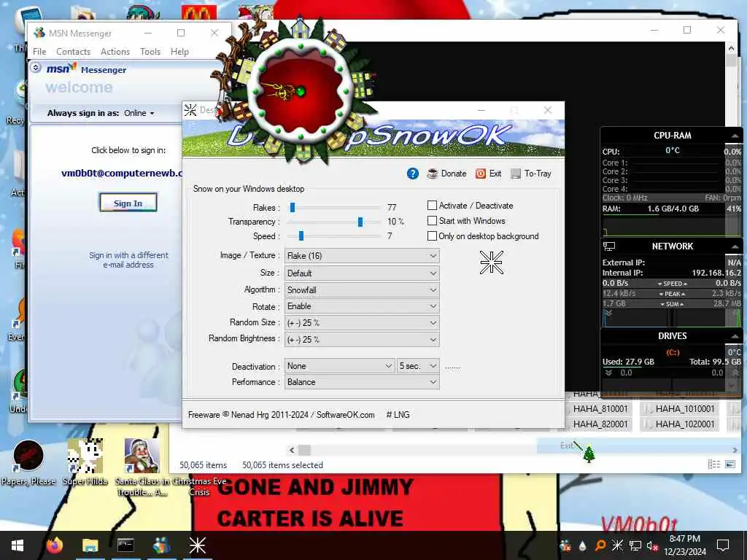The image size is (747, 560).
Task: Collapse the CPU-RAM widget section
Action: tap(735, 136)
